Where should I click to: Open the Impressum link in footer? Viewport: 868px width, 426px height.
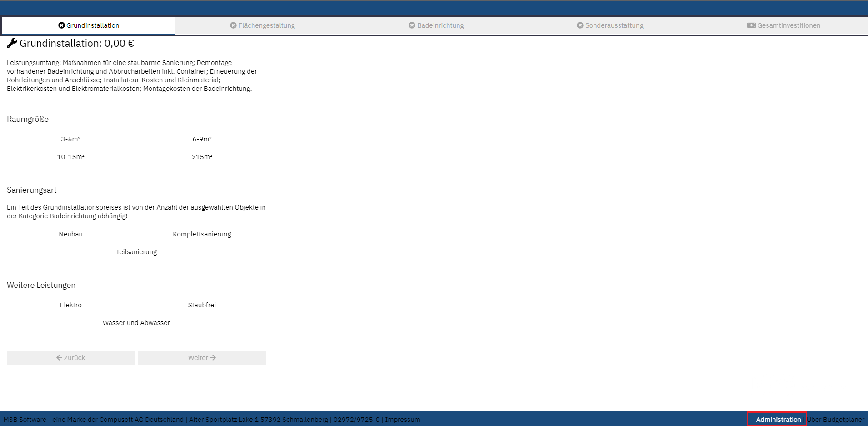(x=403, y=420)
